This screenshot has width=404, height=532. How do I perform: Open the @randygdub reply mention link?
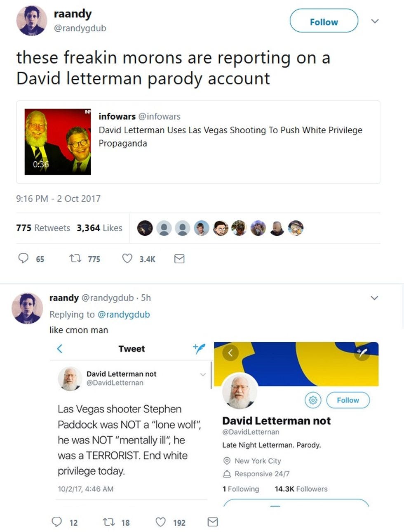point(124,314)
